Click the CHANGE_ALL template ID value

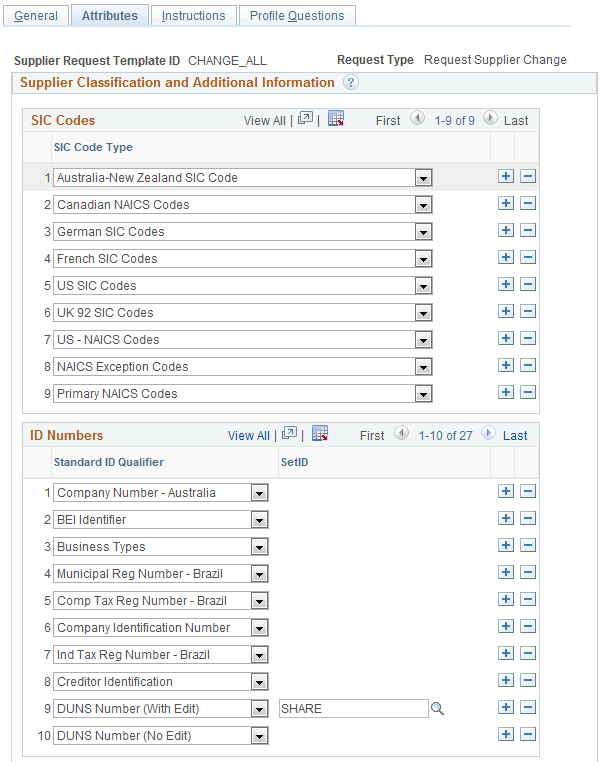click(x=227, y=61)
